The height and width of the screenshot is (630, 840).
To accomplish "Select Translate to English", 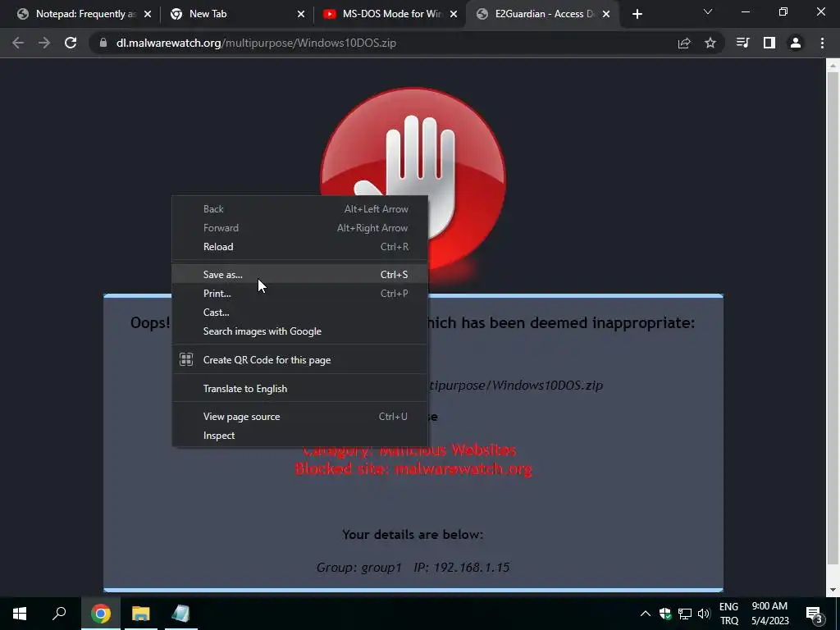I will (299, 389).
